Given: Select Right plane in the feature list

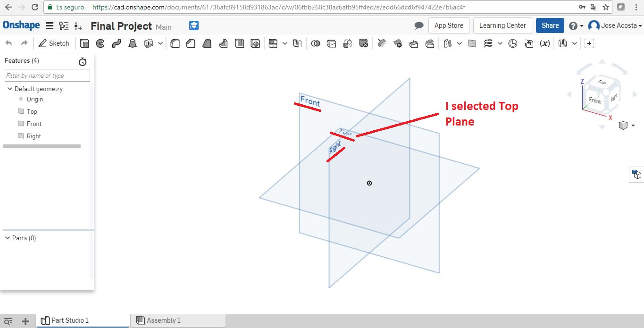Looking at the screenshot, I should (34, 136).
